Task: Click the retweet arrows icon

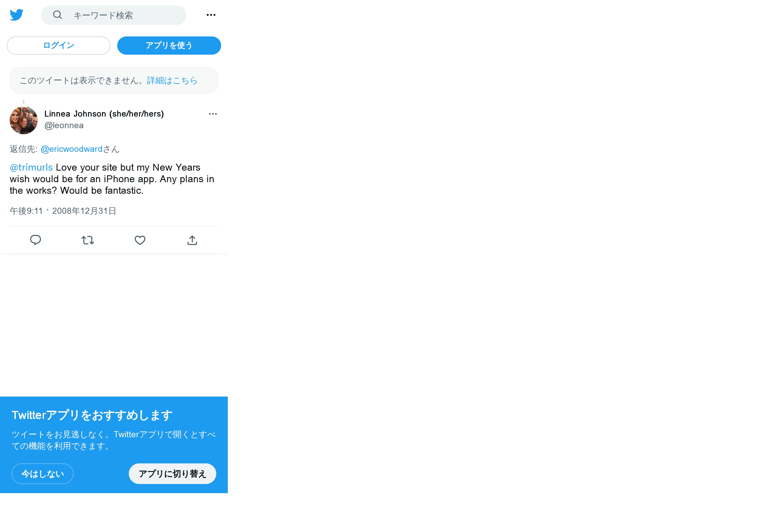Action: [88, 240]
